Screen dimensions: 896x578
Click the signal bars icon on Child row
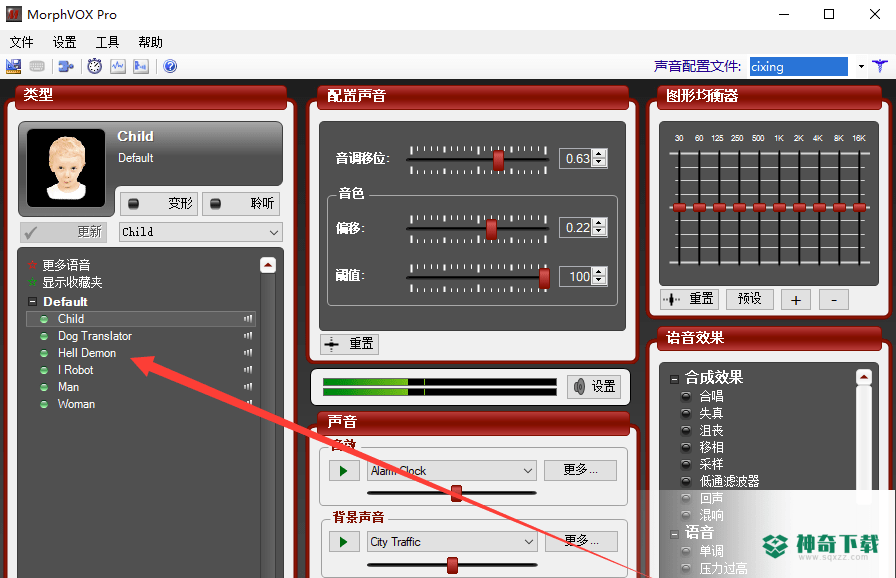[248, 319]
